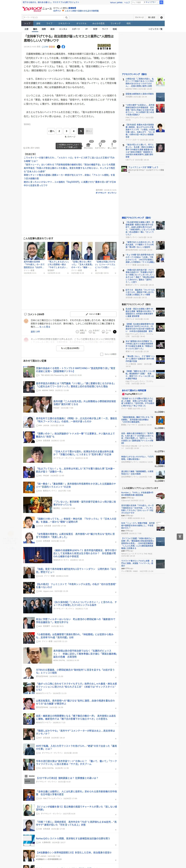Click the 記事に関する報告 report icon link
The height and width of the screenshot is (868, 186).
click(32, 148)
